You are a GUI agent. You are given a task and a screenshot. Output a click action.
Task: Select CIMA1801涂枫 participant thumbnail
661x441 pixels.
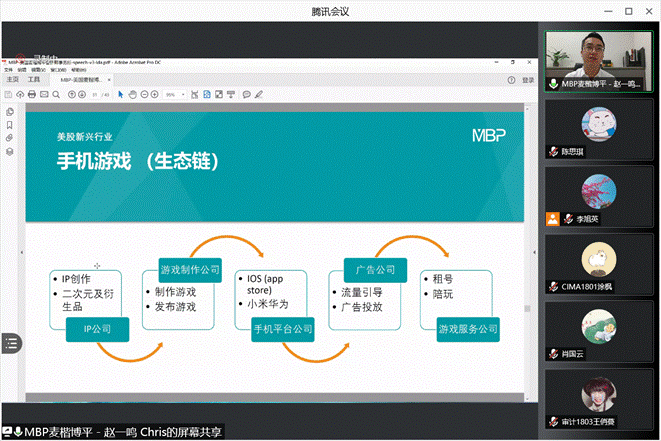point(599,263)
